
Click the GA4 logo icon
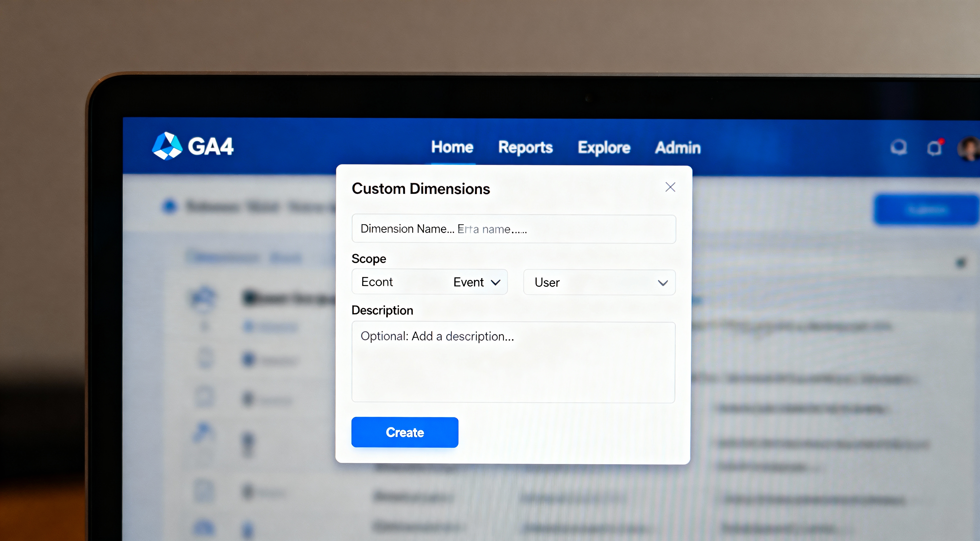167,146
